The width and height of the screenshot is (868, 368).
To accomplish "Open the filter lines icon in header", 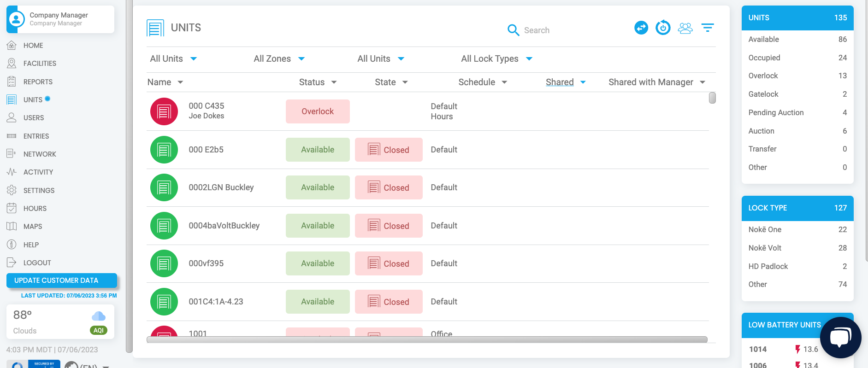I will (x=707, y=28).
